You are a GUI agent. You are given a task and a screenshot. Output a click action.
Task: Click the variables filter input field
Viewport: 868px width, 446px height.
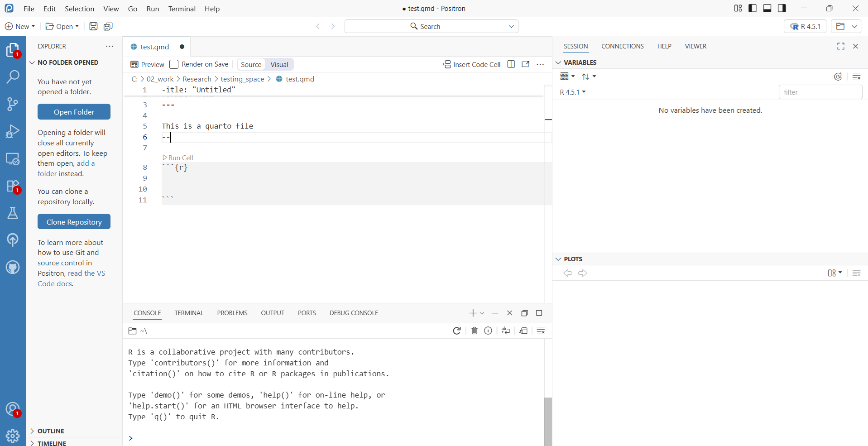(820, 92)
